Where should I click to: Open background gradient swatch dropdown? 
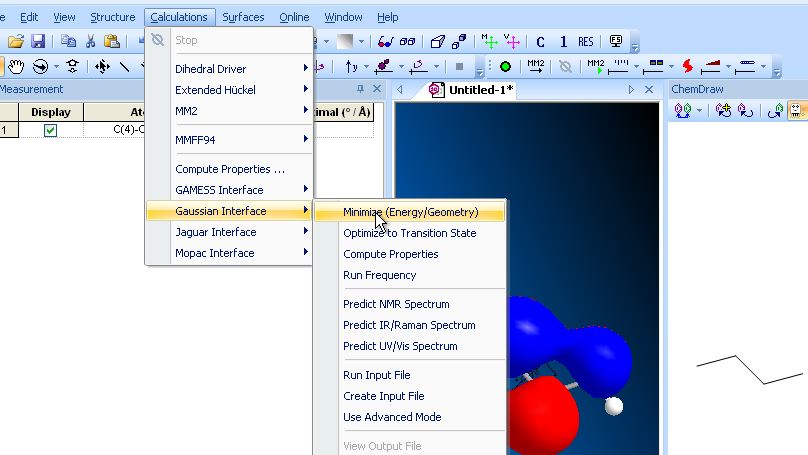(x=361, y=42)
